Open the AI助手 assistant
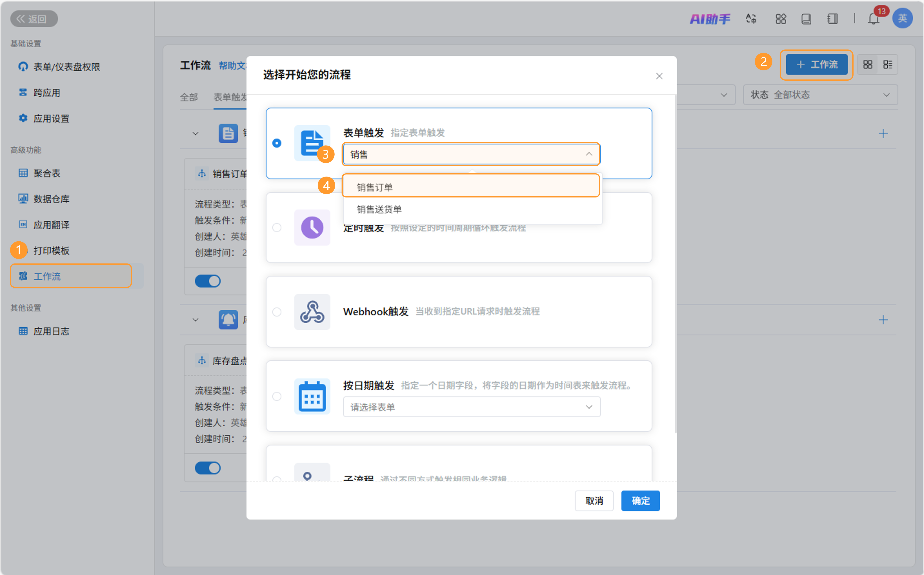924x575 pixels. click(x=710, y=19)
